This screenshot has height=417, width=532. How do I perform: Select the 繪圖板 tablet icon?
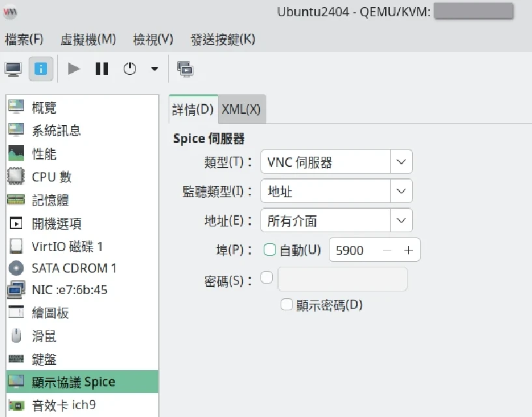click(16, 312)
